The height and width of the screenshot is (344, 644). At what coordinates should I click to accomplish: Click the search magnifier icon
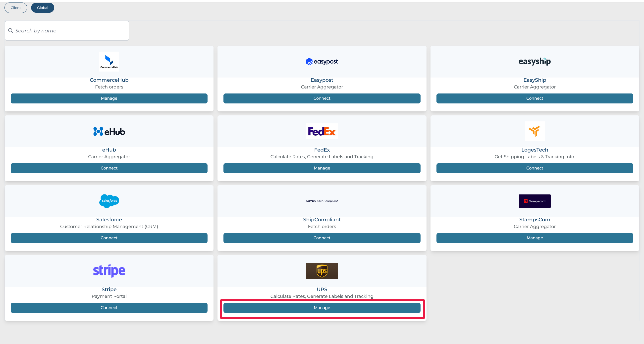point(10,31)
